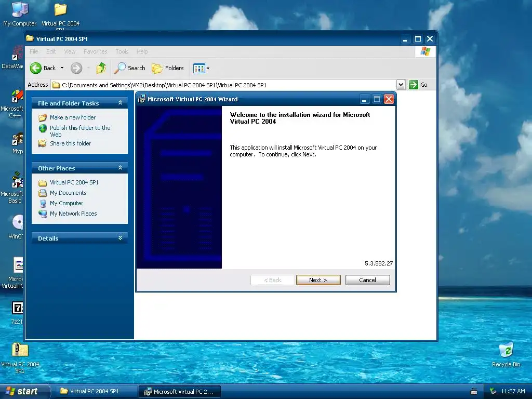
Task: Click version number 5.3.582.27 text
Action: 379,263
